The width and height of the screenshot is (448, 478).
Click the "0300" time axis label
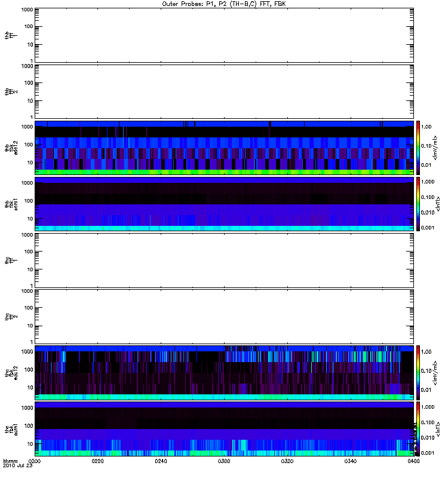click(x=224, y=461)
